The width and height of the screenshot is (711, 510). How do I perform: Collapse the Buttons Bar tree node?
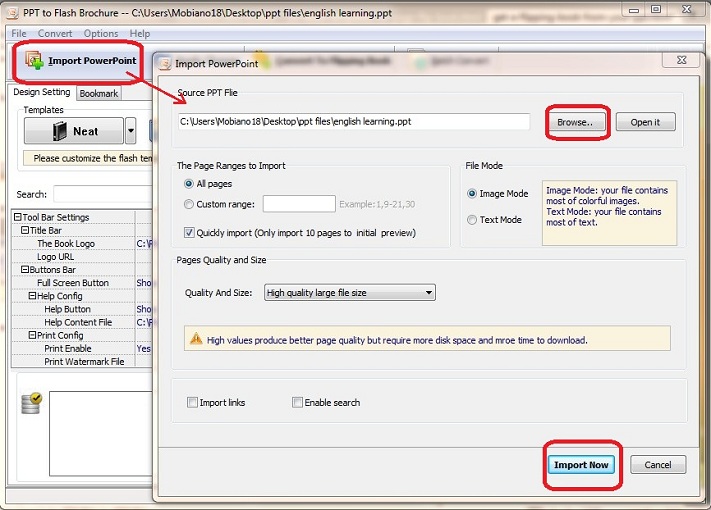[x=25, y=270]
